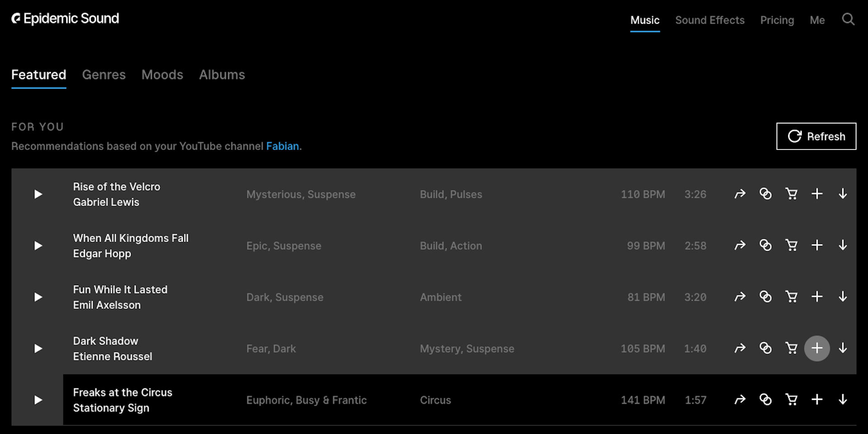
Task: Play the track Rise of the Velcro
Action: click(38, 194)
